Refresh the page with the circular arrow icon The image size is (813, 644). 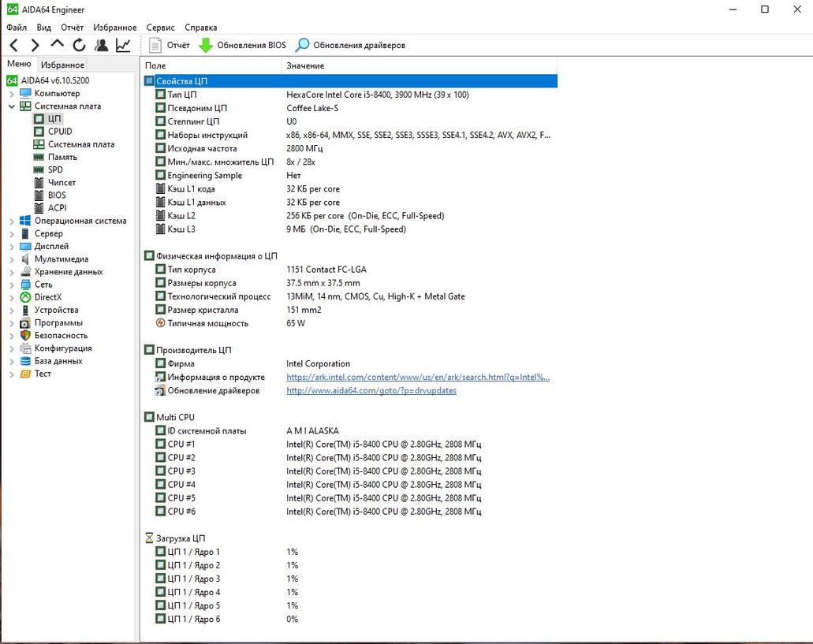pos(80,46)
